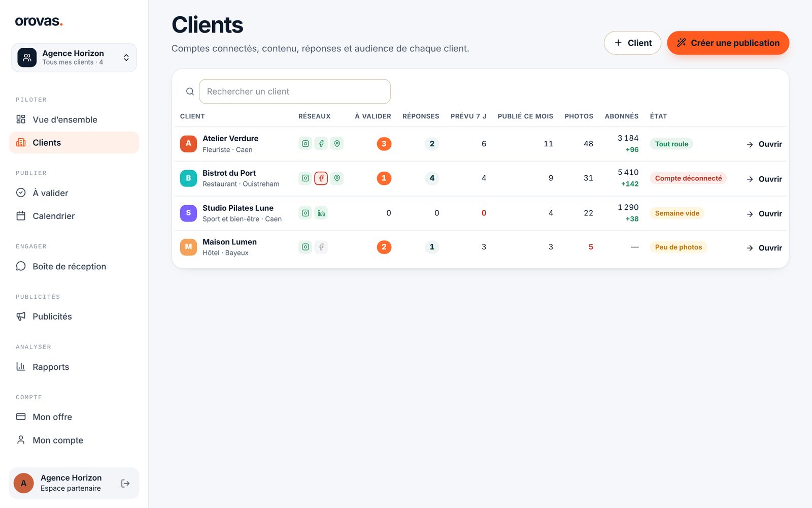812x508 pixels.
Task: Open Rapports in sidebar
Action: coord(74,367)
